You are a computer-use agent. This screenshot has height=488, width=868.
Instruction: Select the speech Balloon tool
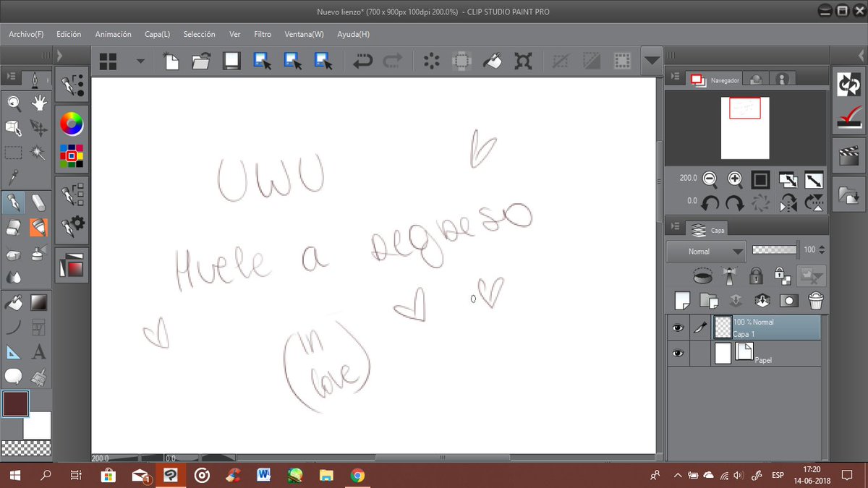[x=14, y=377]
